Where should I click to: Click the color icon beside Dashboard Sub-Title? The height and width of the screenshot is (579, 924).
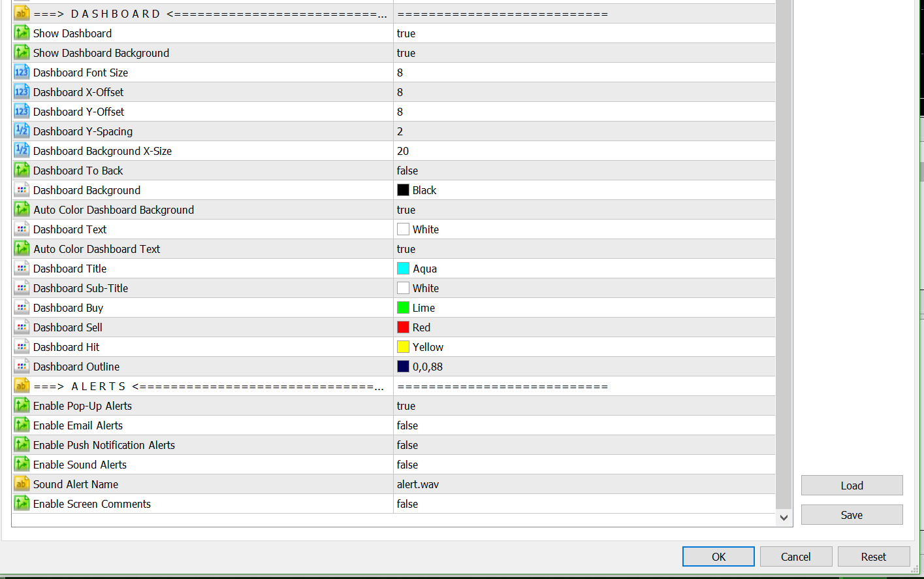[x=22, y=288]
